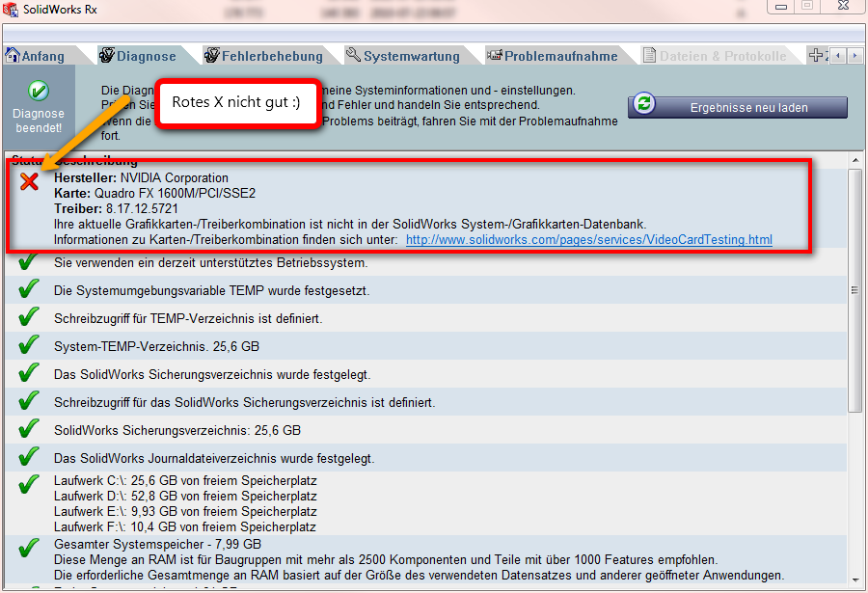The image size is (868, 593).
Task: Select Laufwerk D:\ 52,8 GB line
Action: click(x=185, y=497)
